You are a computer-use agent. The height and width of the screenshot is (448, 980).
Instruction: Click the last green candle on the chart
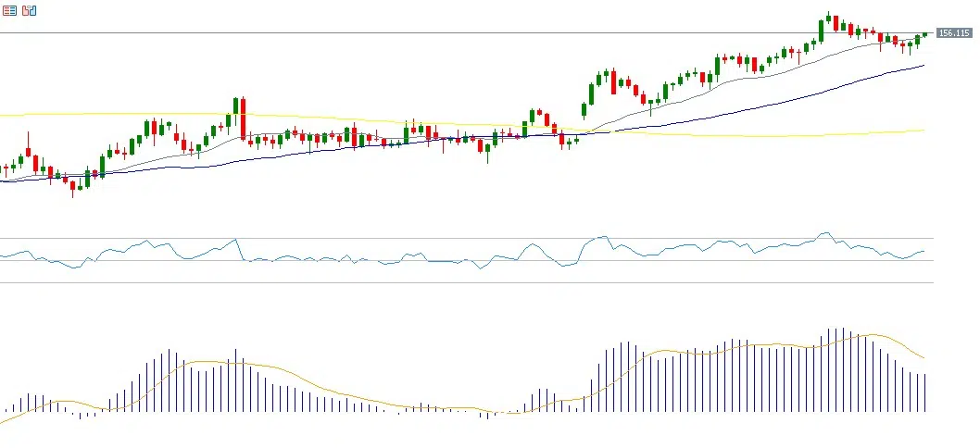[x=924, y=34]
